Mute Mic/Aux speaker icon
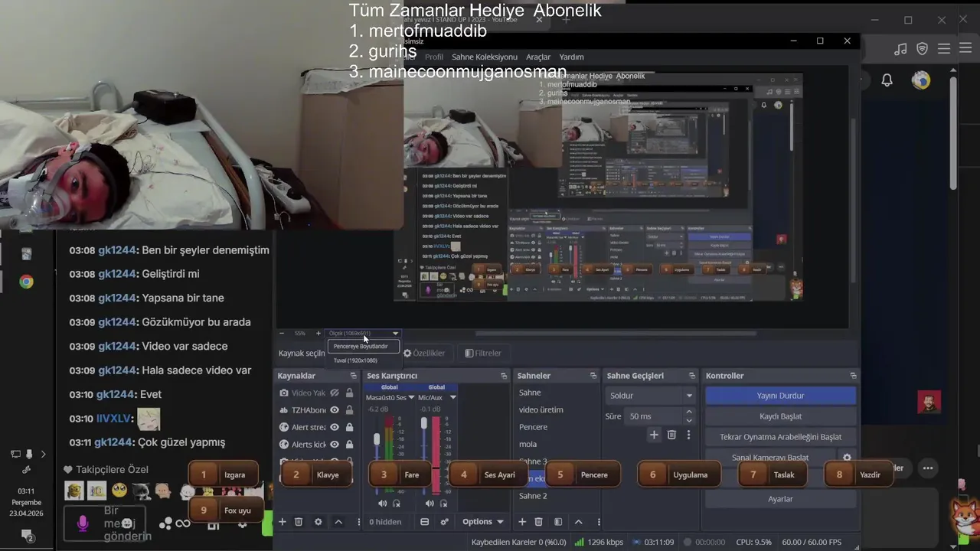 tap(430, 503)
